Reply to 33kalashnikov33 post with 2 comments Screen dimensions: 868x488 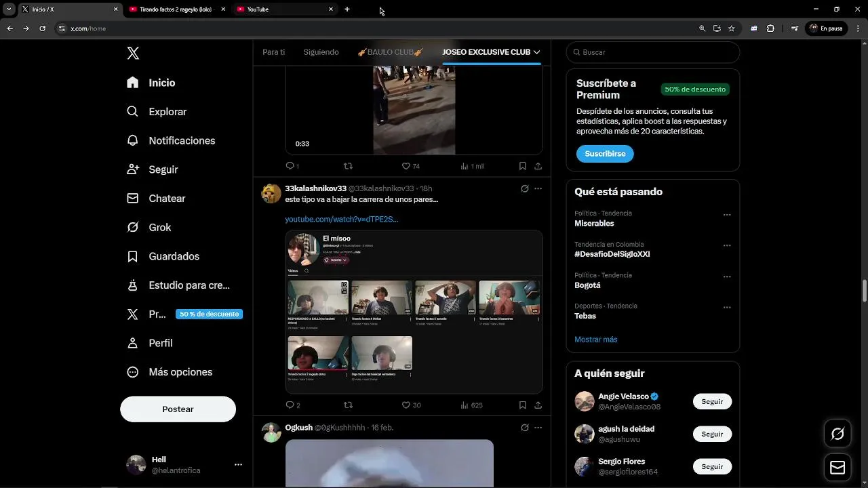click(292, 405)
